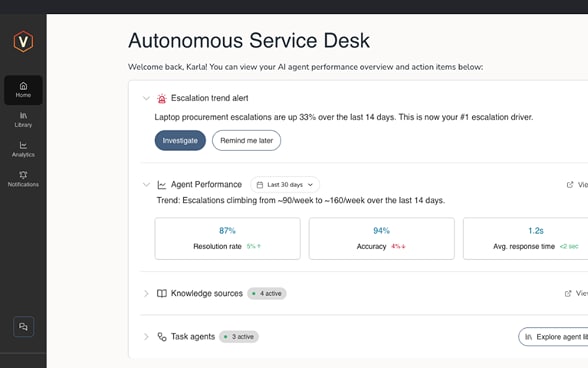
Task: Click the hexagon V logo icon
Action: [x=23, y=41]
